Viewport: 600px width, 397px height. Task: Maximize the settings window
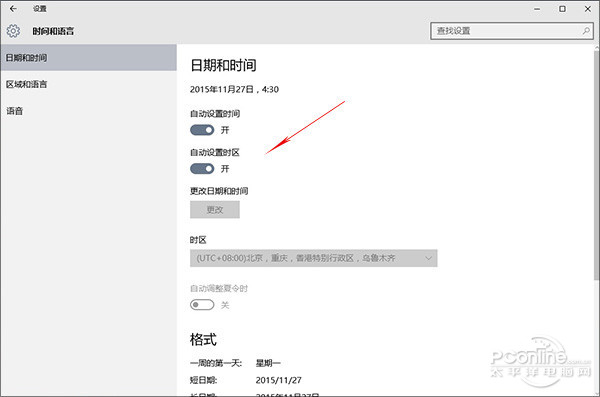[562, 8]
